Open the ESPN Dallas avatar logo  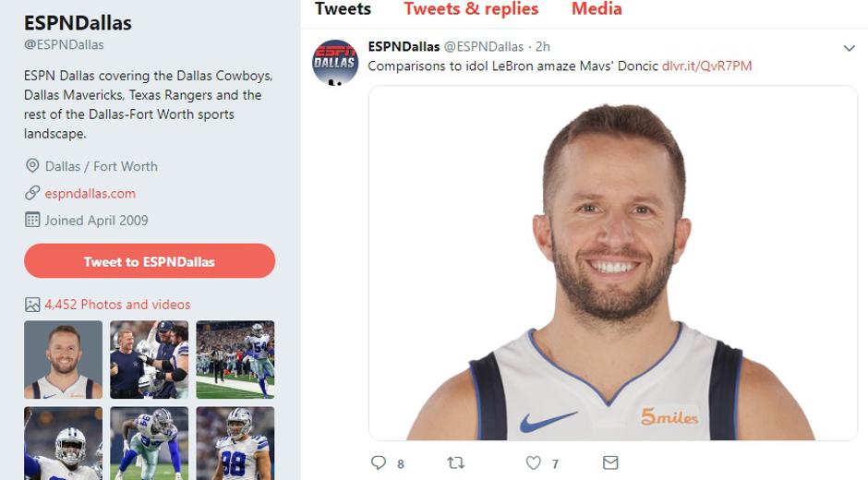(x=335, y=63)
